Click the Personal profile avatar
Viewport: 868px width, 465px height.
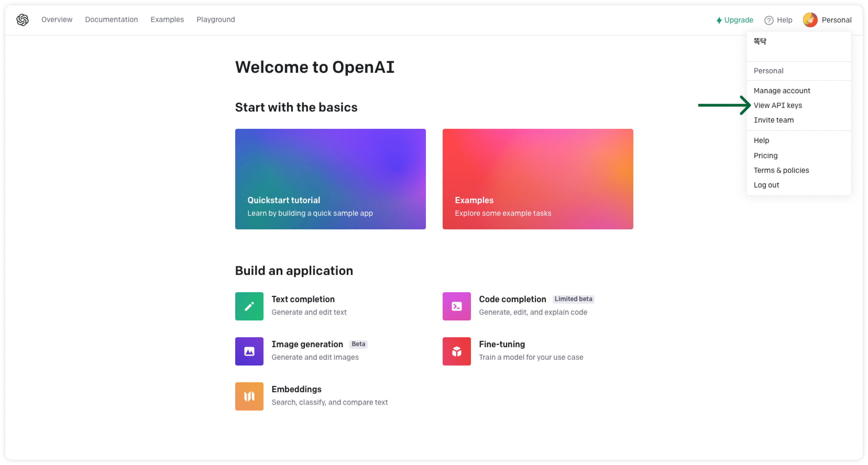(x=810, y=20)
